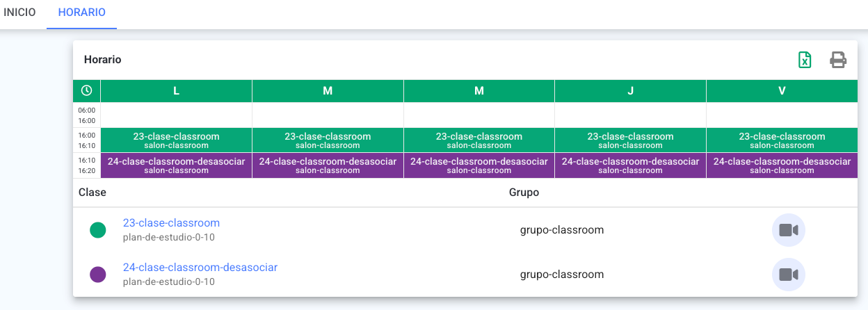Open the 24-clase-classroom-desasociar link
The height and width of the screenshot is (310, 868).
(x=200, y=268)
